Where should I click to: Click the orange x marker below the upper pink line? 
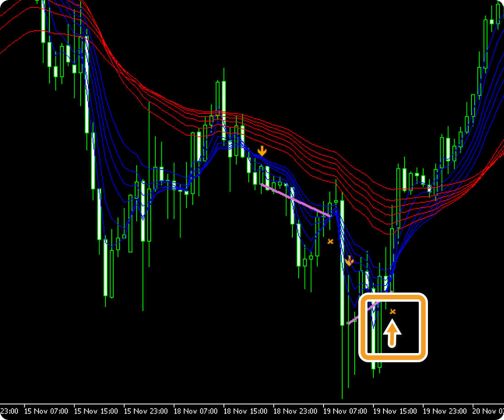(330, 241)
